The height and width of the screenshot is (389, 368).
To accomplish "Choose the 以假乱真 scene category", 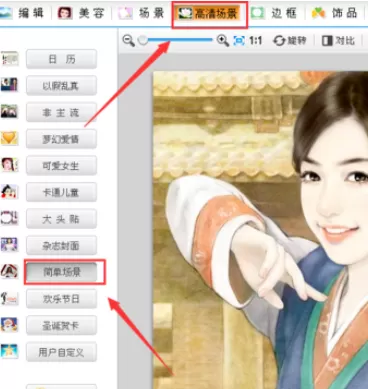I will (61, 86).
